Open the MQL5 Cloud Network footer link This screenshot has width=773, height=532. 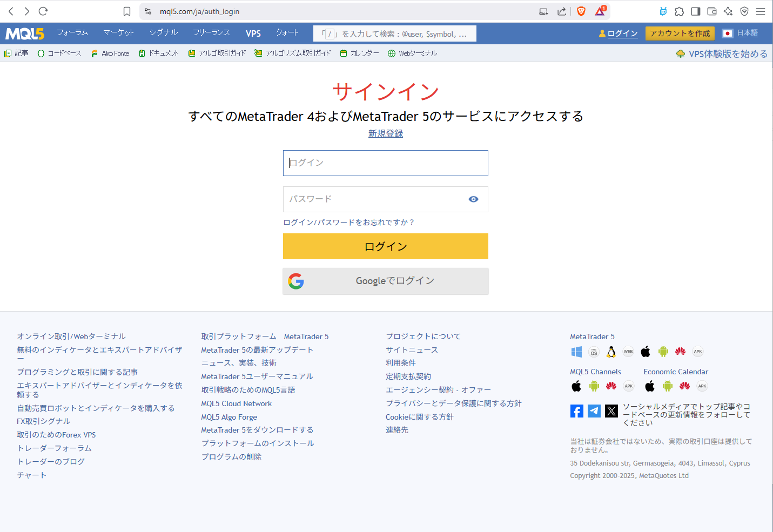237,403
